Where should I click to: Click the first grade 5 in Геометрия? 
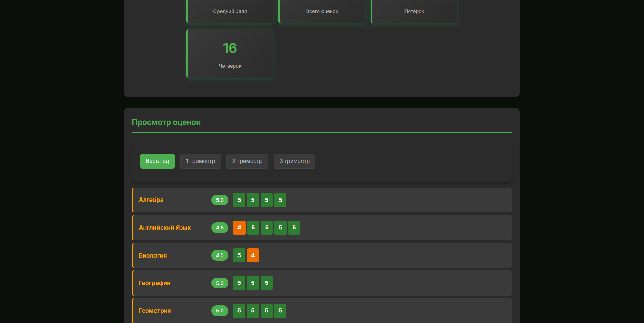coord(239,311)
